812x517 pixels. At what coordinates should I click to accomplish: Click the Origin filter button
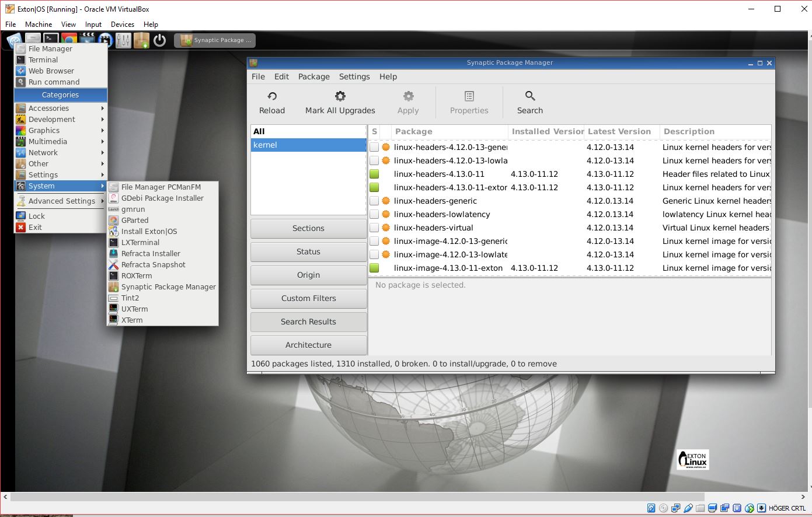pos(308,275)
